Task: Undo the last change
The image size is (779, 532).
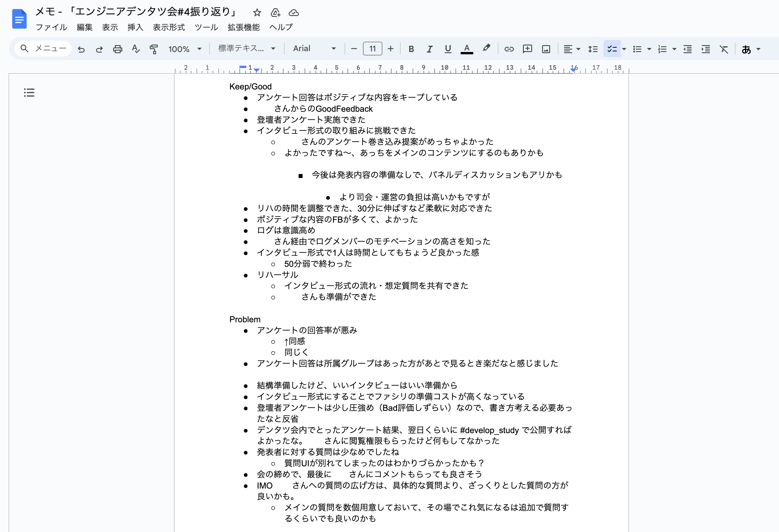Action: 81,49
